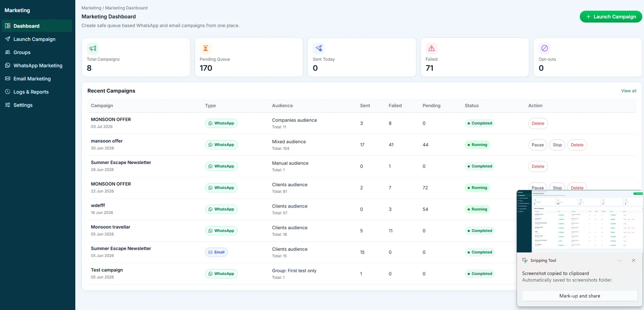
Task: Click 'Group: First test only' audience text
Action: point(294,271)
